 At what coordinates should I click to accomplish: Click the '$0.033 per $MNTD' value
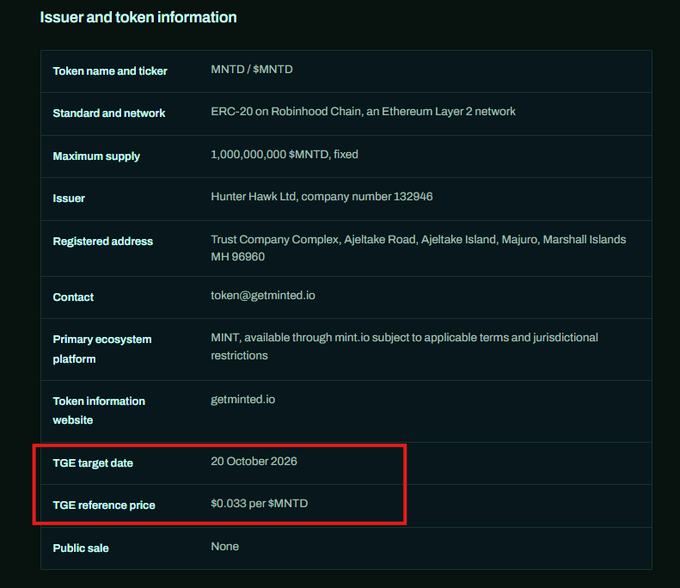259,503
